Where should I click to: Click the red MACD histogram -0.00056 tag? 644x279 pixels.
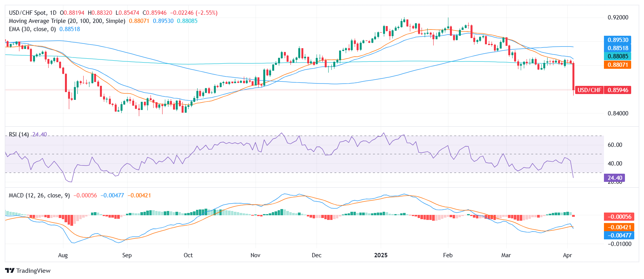(619, 216)
